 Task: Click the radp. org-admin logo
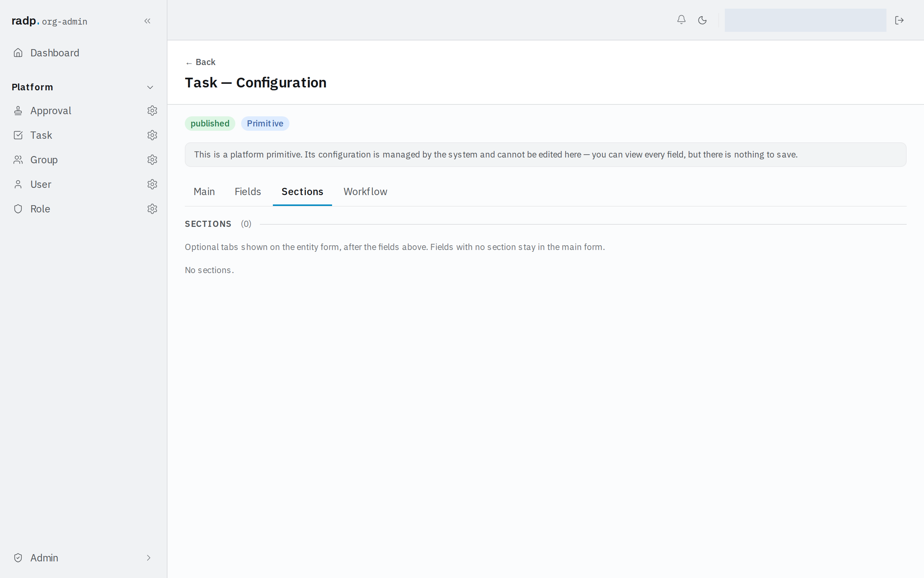click(x=49, y=21)
